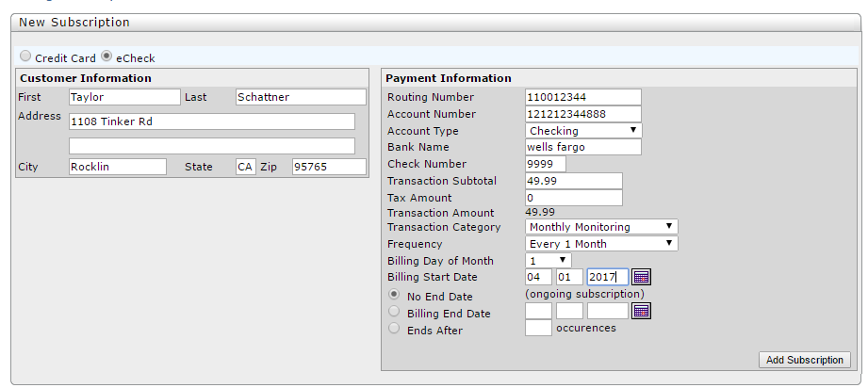Select the Billing End Date radio button

(x=395, y=312)
